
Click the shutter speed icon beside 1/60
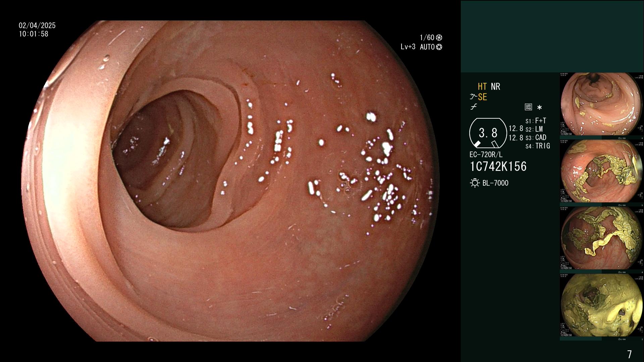[439, 38]
